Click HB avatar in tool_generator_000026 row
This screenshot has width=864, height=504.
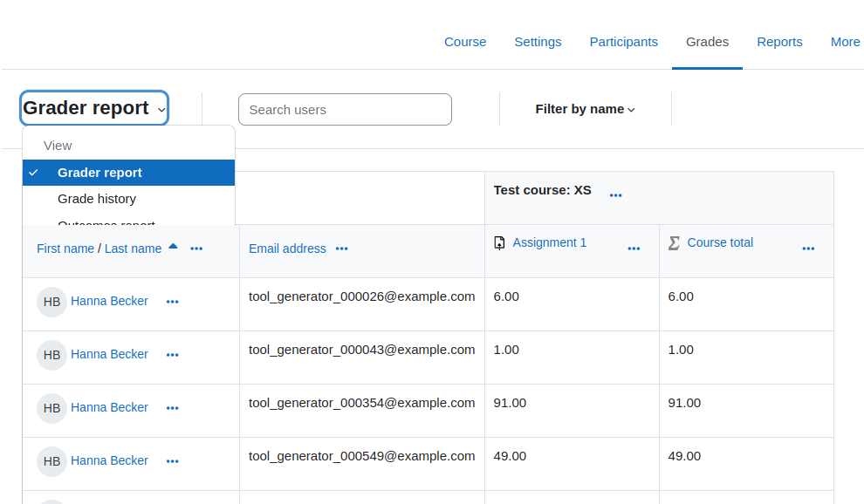click(51, 302)
